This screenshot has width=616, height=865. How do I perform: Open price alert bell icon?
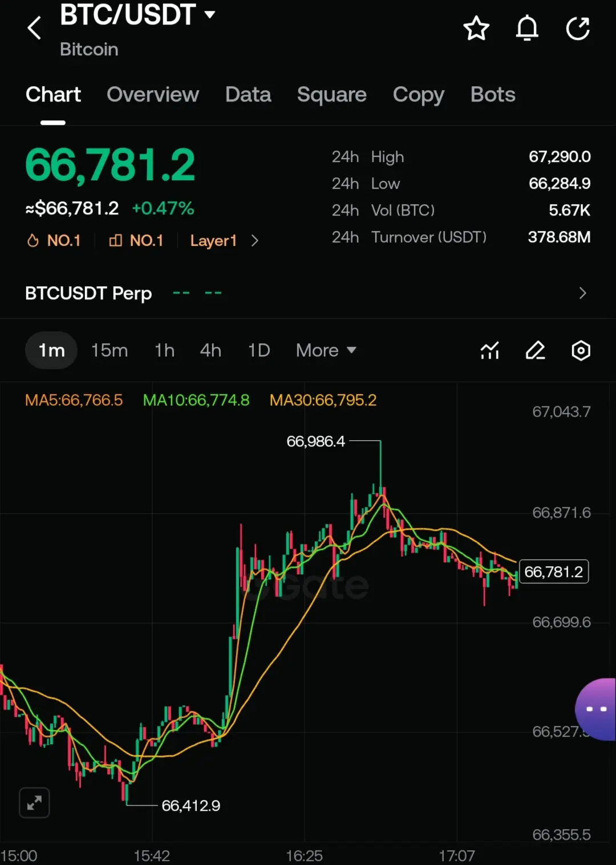coord(527,29)
